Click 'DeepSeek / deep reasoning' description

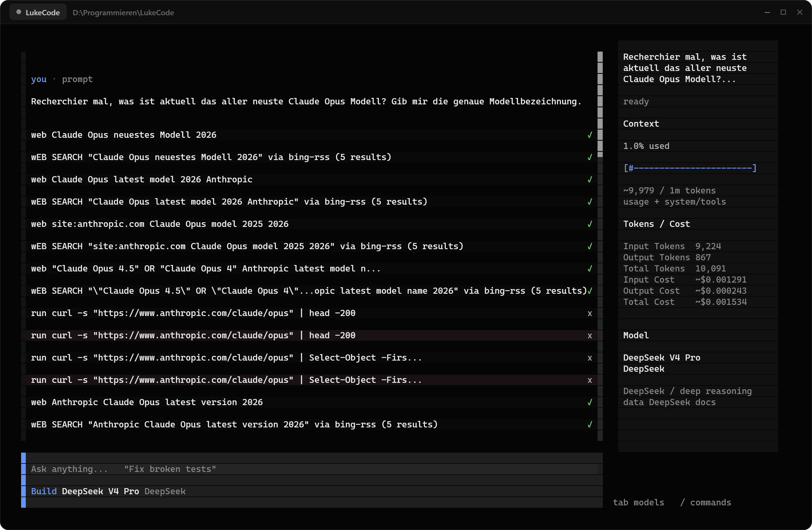(x=688, y=391)
